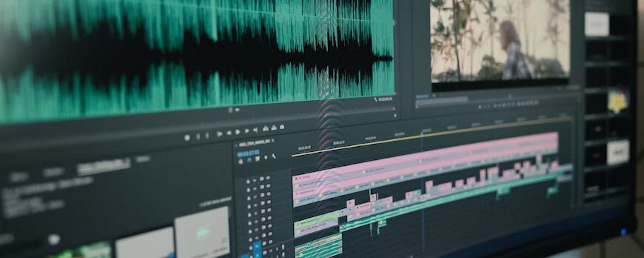Viewport: 644px width, 258px height.
Task: Export frame with the camera icon
Action: [x=282, y=127]
